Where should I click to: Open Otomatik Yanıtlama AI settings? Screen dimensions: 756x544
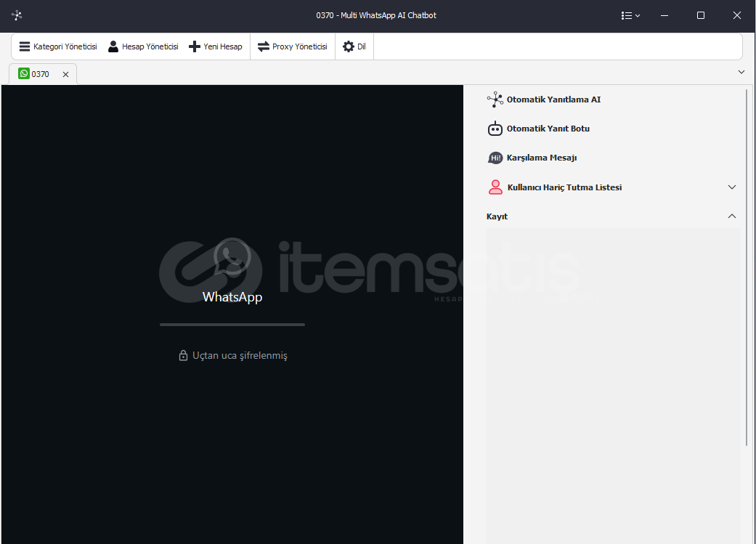544,100
